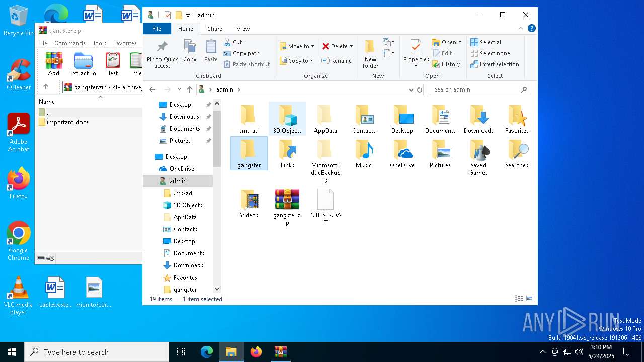Click the Cut scissors button

(233, 42)
